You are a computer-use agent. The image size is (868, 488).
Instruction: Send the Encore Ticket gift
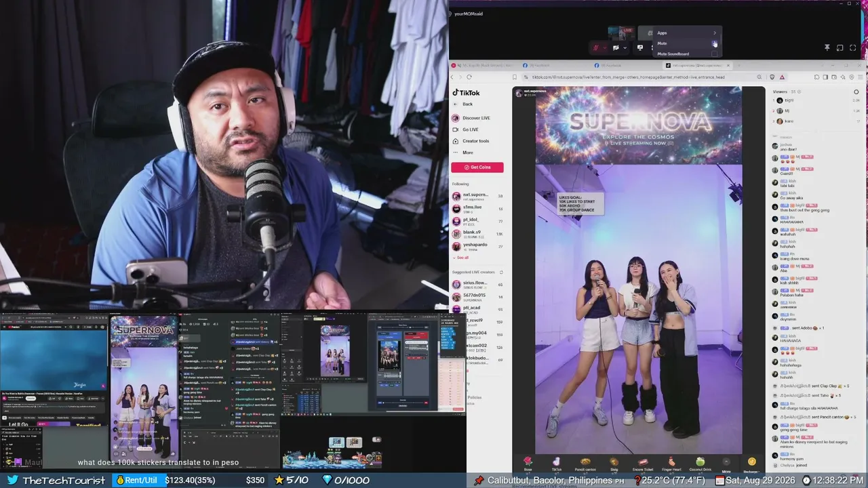pyautogui.click(x=643, y=464)
